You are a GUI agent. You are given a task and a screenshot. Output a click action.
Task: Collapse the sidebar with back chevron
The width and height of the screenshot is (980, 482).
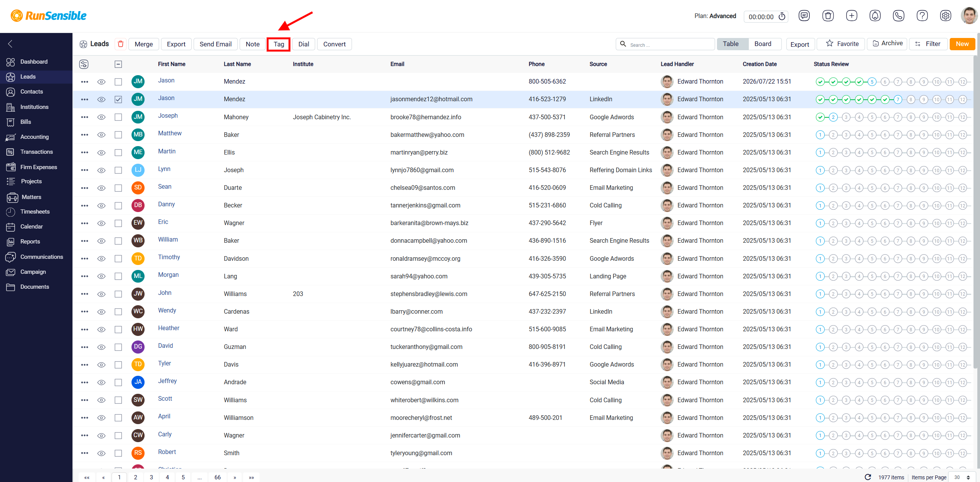pos(10,44)
